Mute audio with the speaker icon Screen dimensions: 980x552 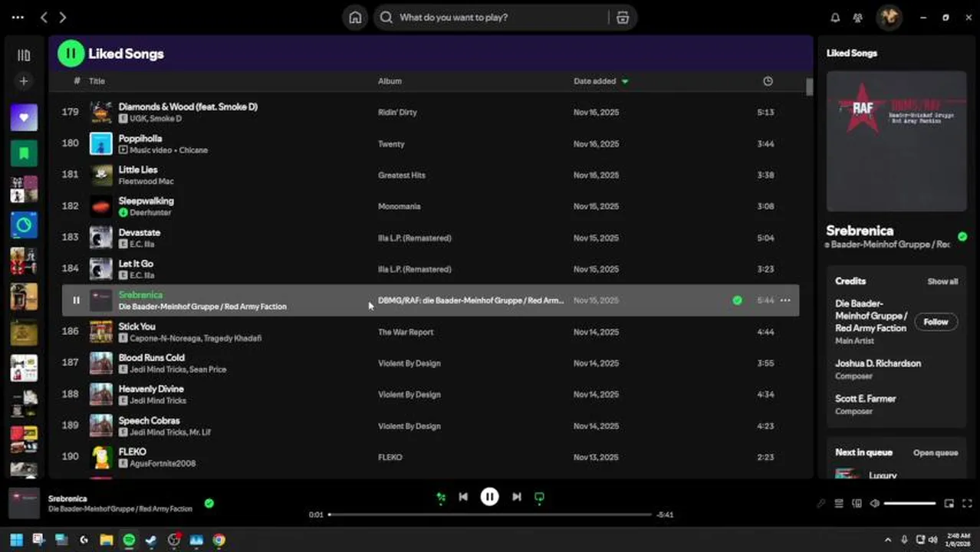point(875,504)
